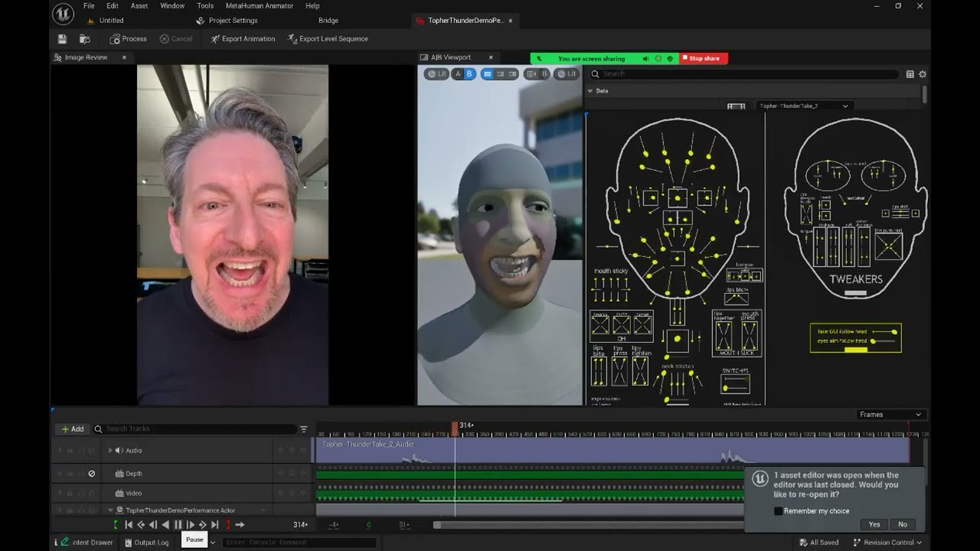Click Yes to re-open asset editor
This screenshot has width=980, height=551.
[x=874, y=524]
